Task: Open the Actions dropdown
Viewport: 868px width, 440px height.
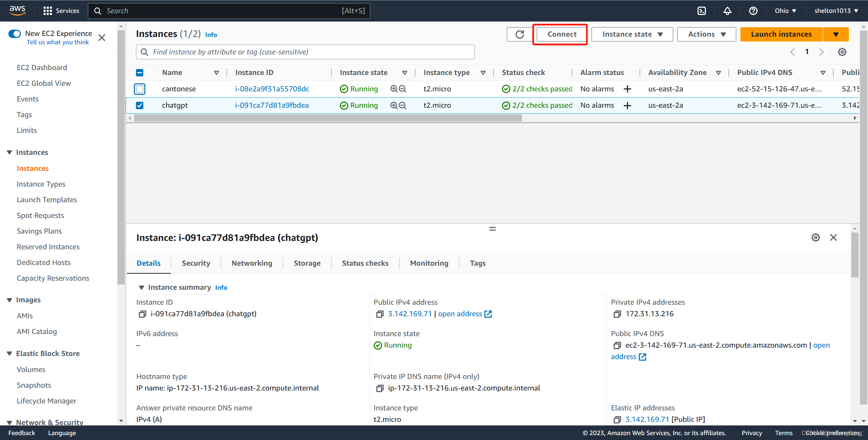Action: coord(707,34)
